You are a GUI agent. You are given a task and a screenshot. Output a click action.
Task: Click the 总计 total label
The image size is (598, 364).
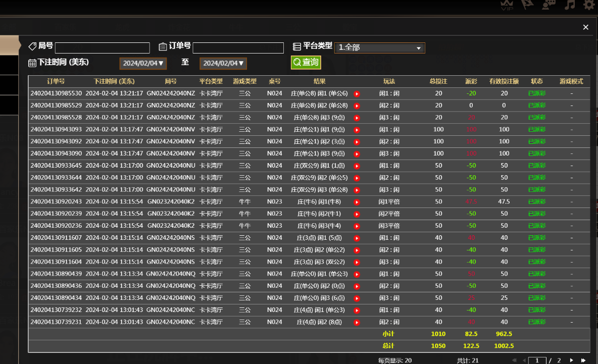pyautogui.click(x=388, y=346)
